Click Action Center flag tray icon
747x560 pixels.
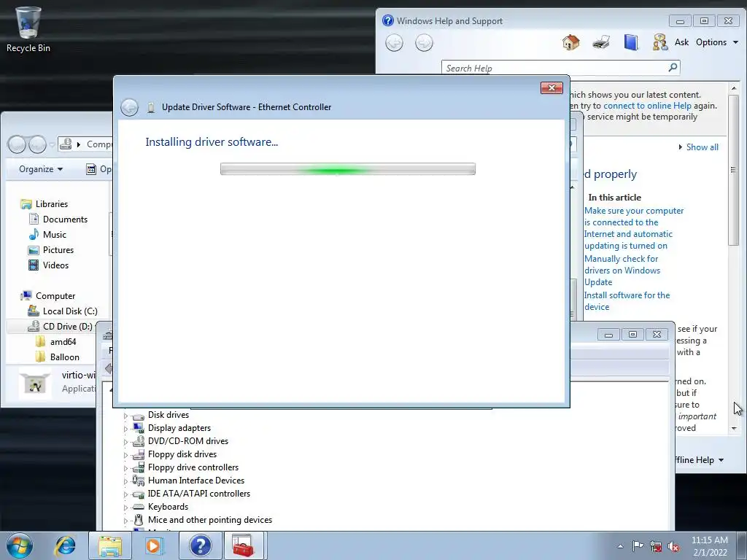[x=638, y=545]
